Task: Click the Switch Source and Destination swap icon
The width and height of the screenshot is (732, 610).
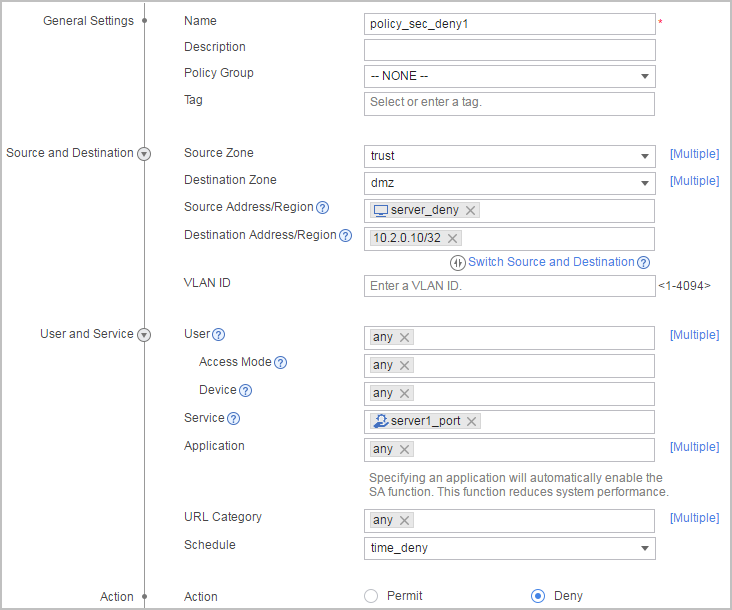Action: [458, 263]
